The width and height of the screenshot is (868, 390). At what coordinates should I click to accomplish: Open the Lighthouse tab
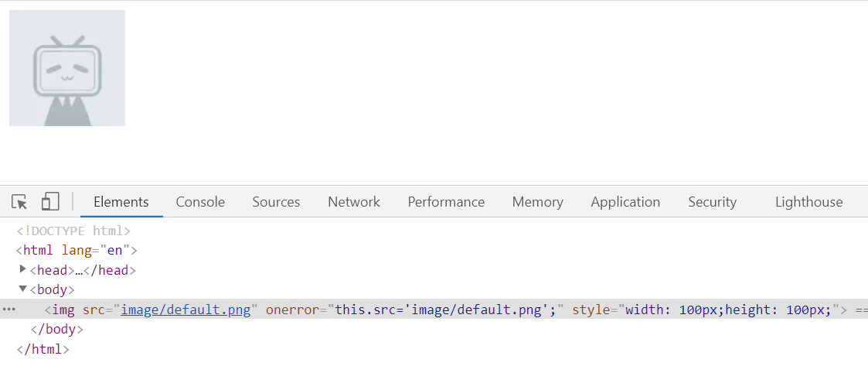tap(808, 202)
